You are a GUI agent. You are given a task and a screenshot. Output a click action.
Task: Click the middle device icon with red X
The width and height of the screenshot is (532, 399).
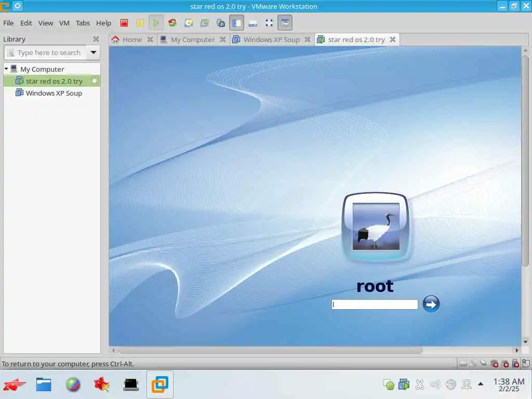point(505,364)
